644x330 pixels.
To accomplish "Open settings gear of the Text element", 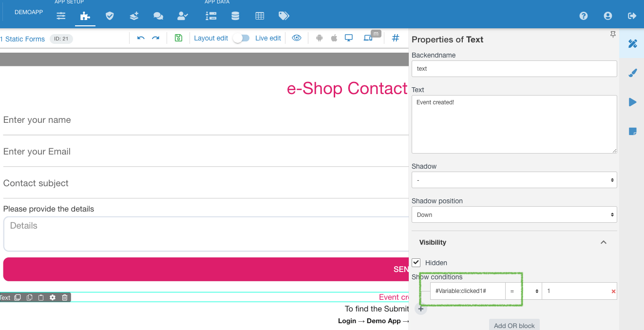I will pyautogui.click(x=53, y=297).
